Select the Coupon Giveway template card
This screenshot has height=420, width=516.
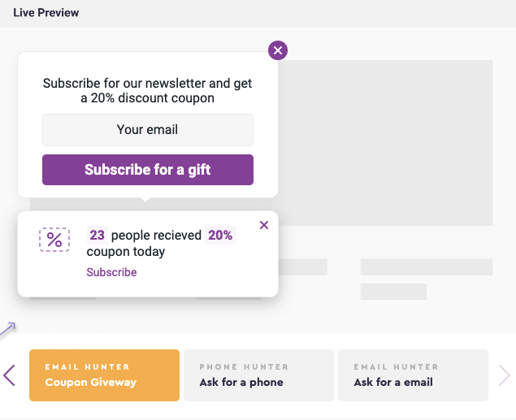pos(104,375)
